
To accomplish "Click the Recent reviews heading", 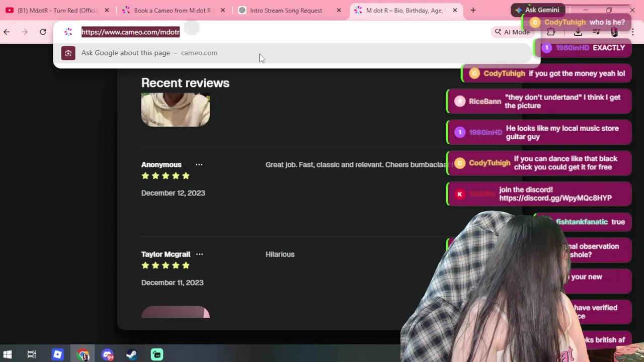I will 185,83.
